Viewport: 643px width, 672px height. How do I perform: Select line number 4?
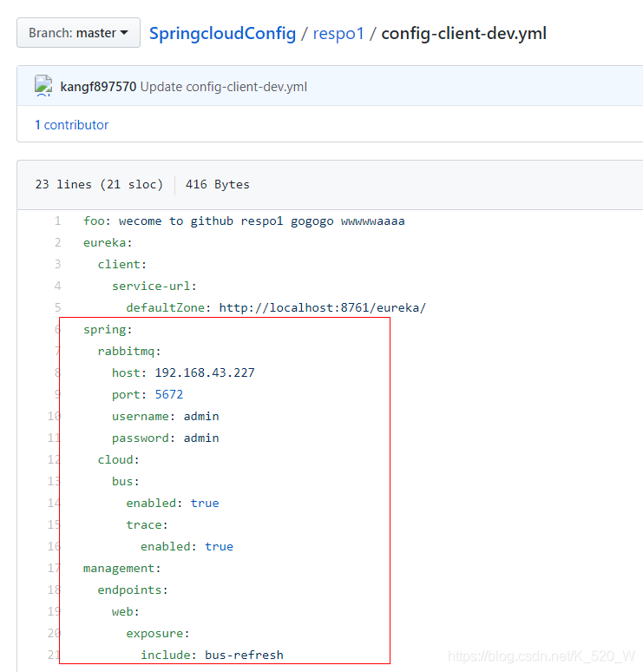pyautogui.click(x=58, y=286)
